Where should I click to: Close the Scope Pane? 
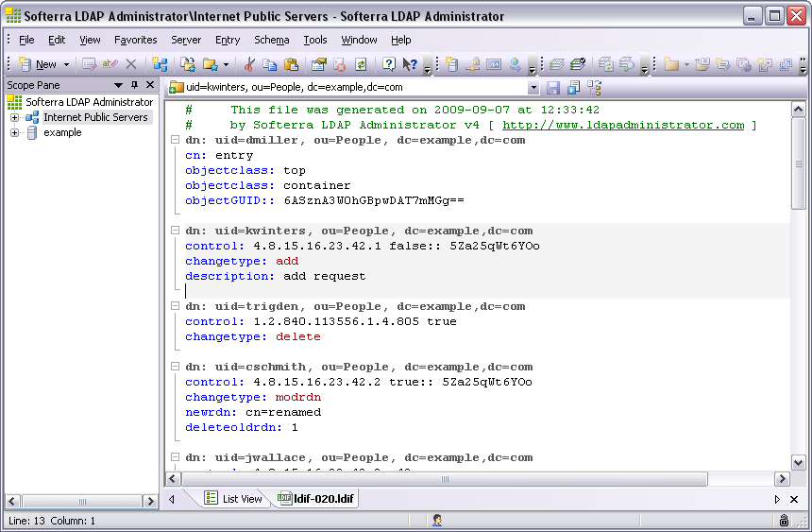pyautogui.click(x=150, y=84)
